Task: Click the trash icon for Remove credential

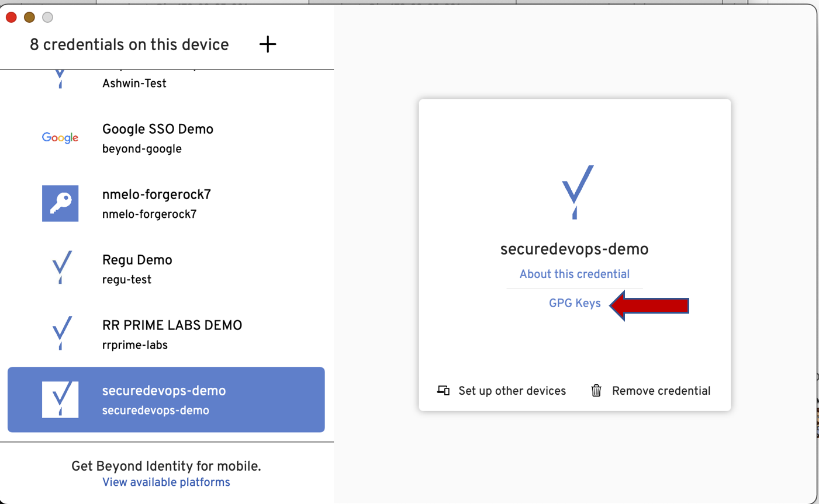Action: (x=596, y=391)
